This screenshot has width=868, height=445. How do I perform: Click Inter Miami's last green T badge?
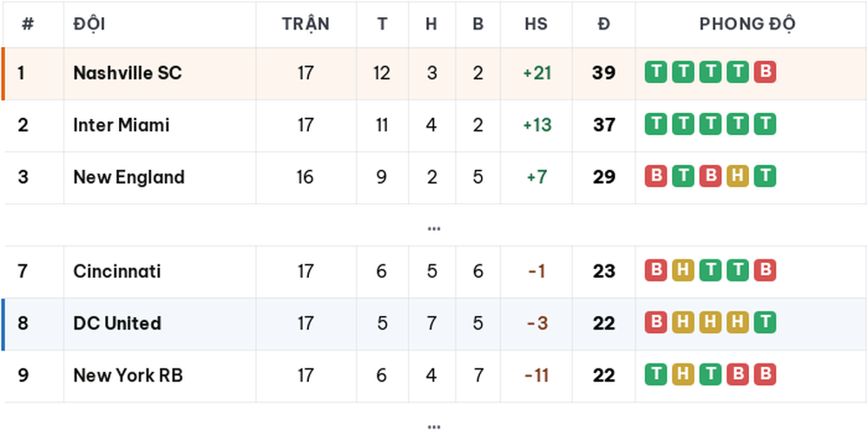765,125
